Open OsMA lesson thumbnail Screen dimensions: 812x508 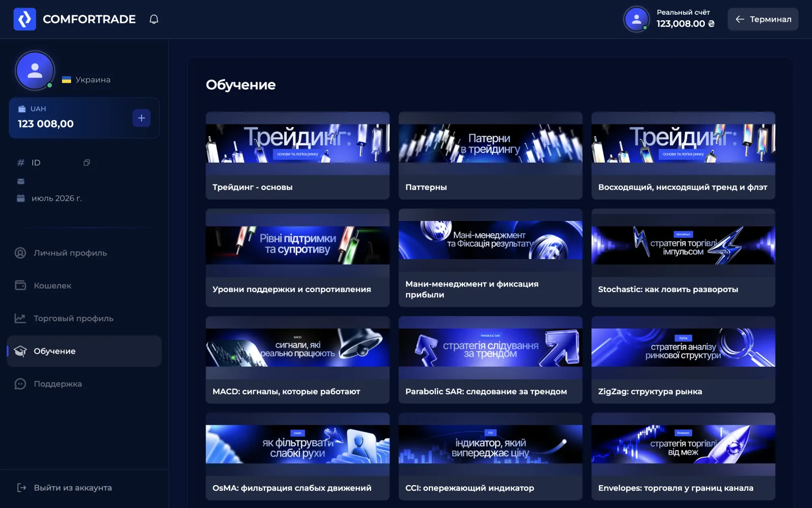tap(297, 444)
